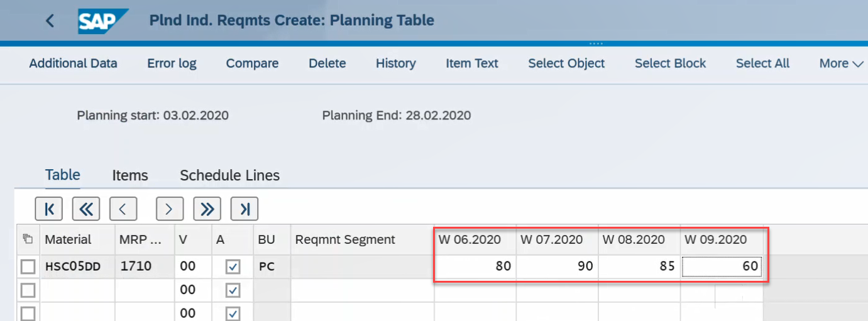This screenshot has height=321, width=868.
Task: Click the W 09.2020 quantity field
Action: pos(721,267)
